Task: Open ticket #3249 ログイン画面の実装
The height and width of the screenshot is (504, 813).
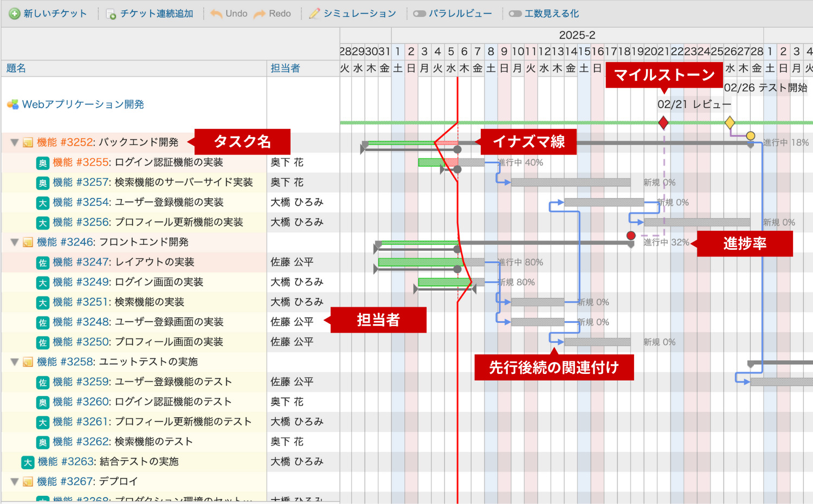Action: click(128, 282)
